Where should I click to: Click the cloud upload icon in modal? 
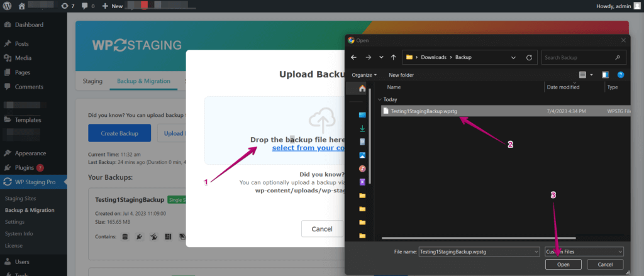pos(322,119)
